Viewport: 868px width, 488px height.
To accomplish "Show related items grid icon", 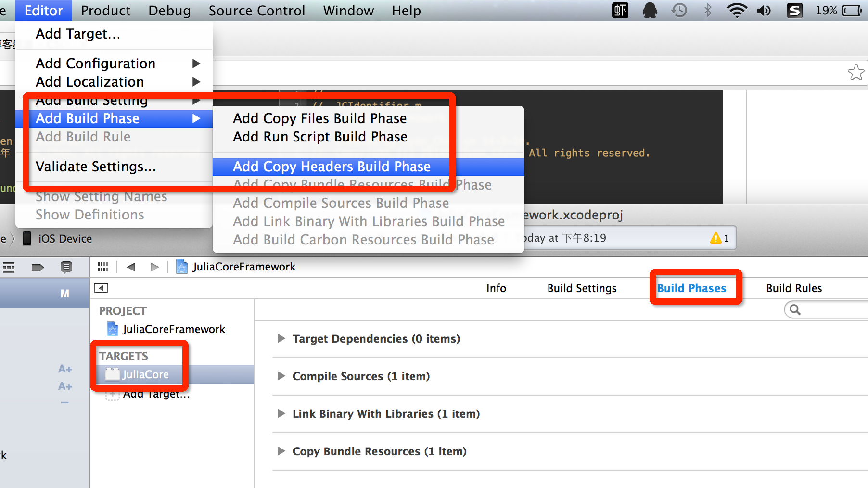I will click(x=103, y=267).
